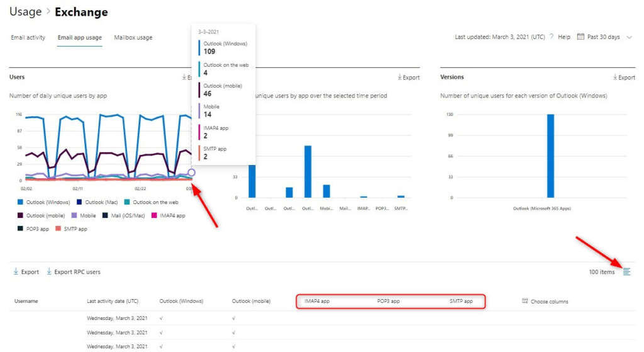644x352 pixels.
Task: Toggle Outlook (Windows) legend swatch in Users chart
Action: tap(20, 202)
